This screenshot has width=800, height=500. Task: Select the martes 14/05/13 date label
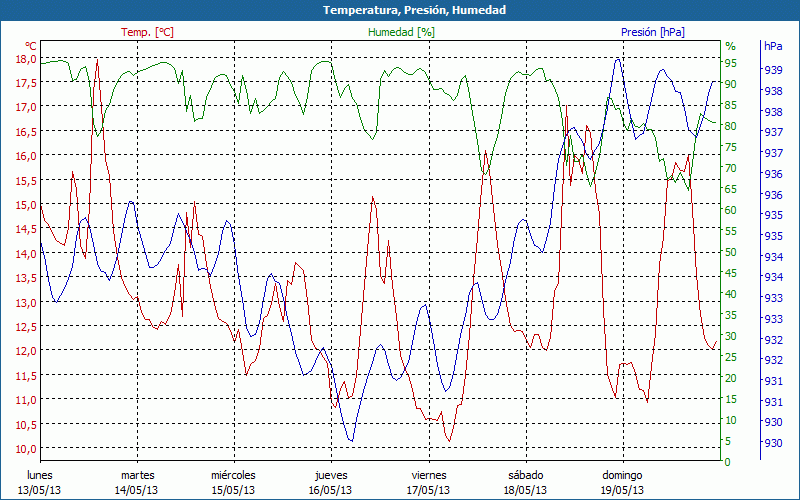click(x=137, y=482)
